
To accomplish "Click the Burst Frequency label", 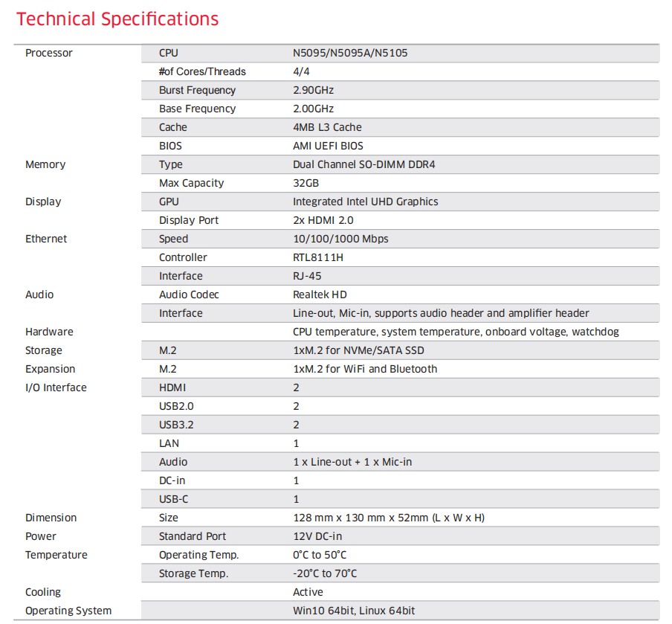I will [x=197, y=90].
